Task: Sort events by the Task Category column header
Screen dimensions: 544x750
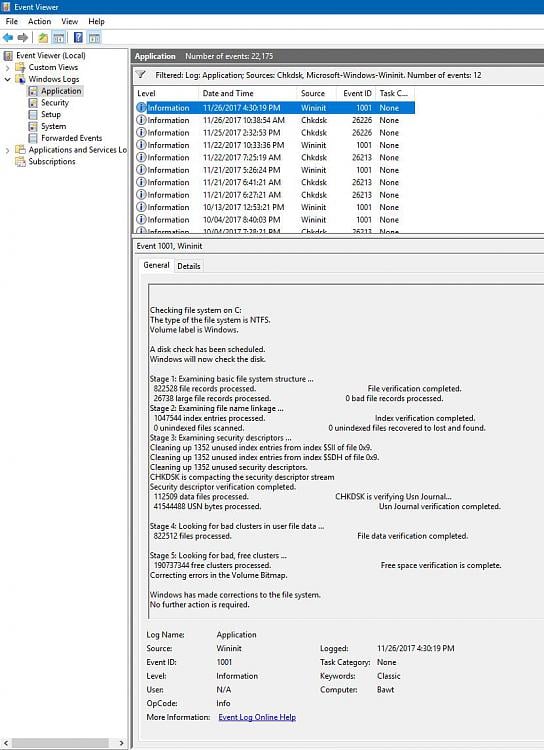Action: 395,93
